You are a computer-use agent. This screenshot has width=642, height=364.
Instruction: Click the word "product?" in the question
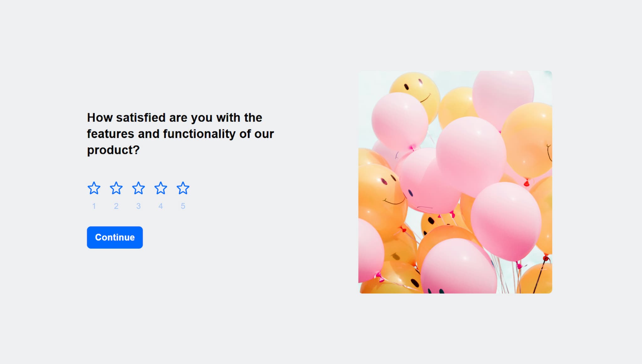click(113, 150)
